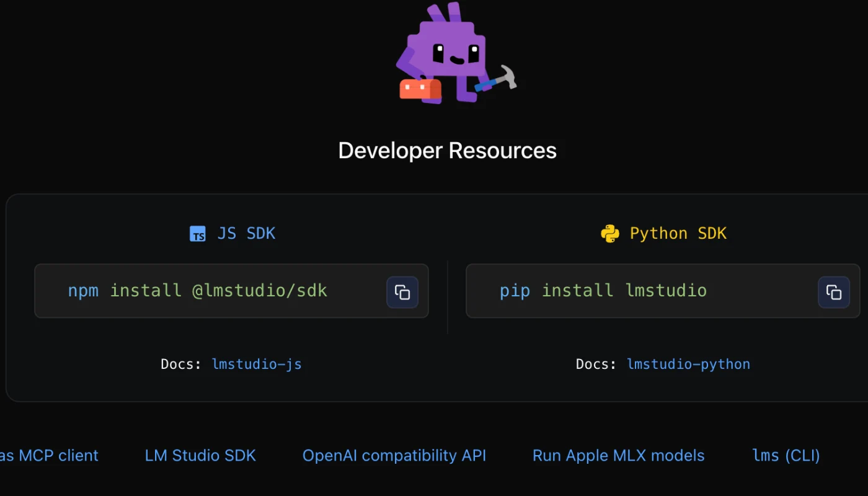Copy the pip install command
The height and width of the screenshot is (496, 868).
pyautogui.click(x=834, y=292)
